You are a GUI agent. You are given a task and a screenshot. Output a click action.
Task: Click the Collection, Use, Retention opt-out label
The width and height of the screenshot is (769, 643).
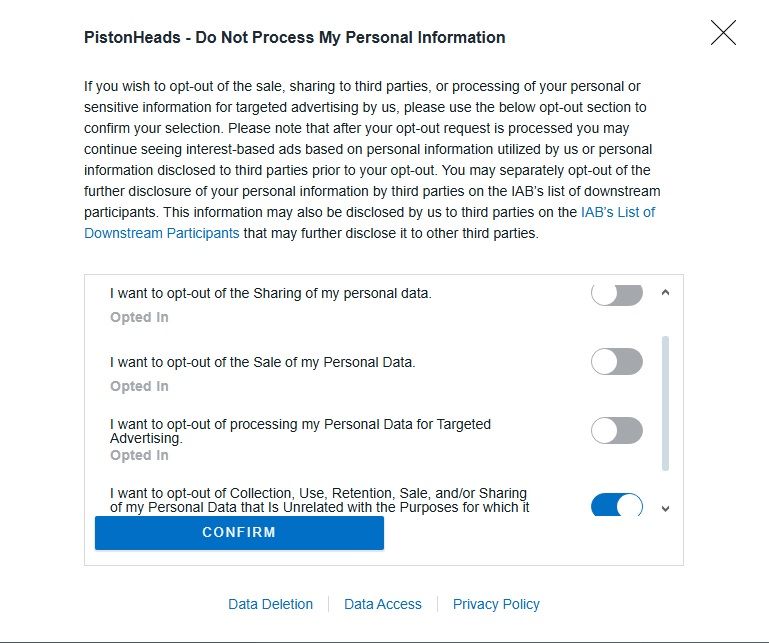click(x=318, y=500)
